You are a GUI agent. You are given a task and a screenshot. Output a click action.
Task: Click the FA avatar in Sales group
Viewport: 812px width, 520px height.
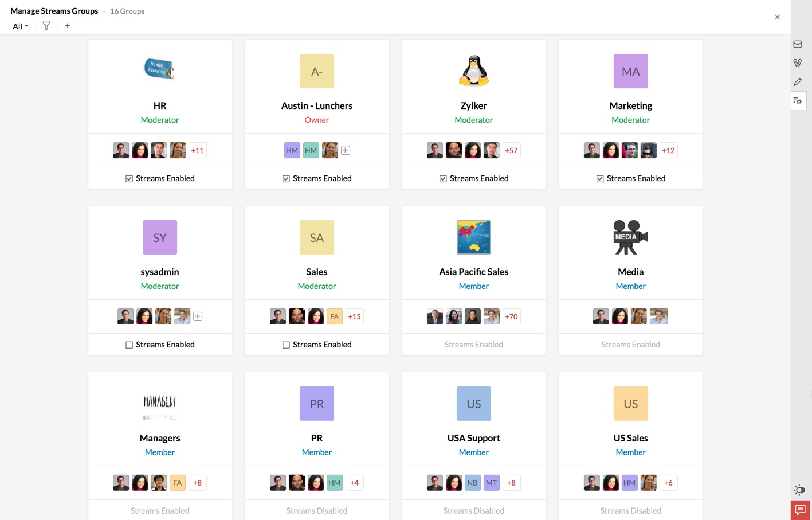(335, 316)
